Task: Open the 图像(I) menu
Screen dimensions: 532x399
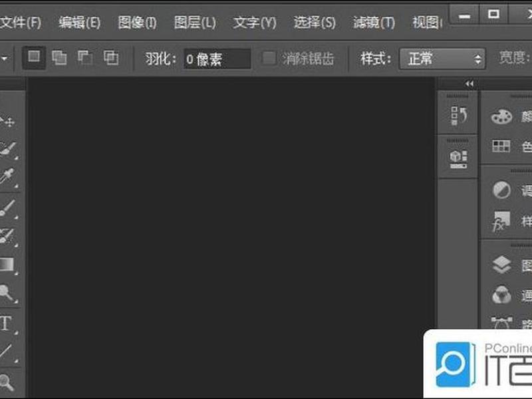Action: click(137, 23)
